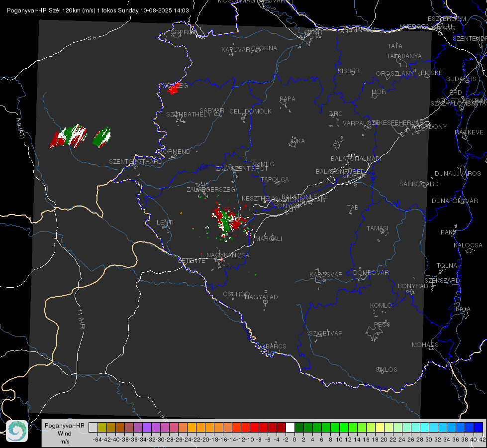The width and height of the screenshot is (487, 448).
Task: Click the SZOMBATHELY city label
Action: (189, 114)
